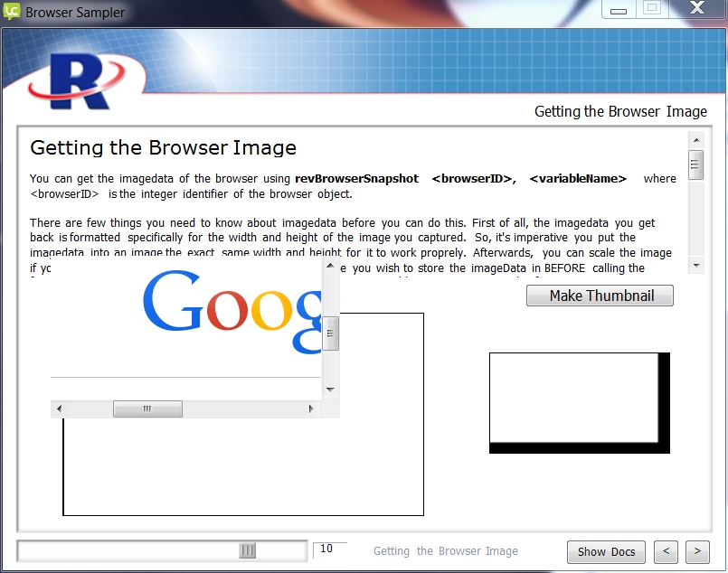This screenshot has height=573, width=728.
Task: Click the browser vertical scrollbar up arrow
Action: (330, 266)
